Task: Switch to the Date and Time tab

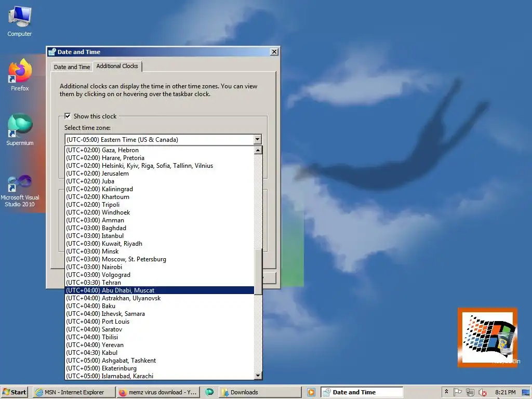Action: [x=72, y=67]
